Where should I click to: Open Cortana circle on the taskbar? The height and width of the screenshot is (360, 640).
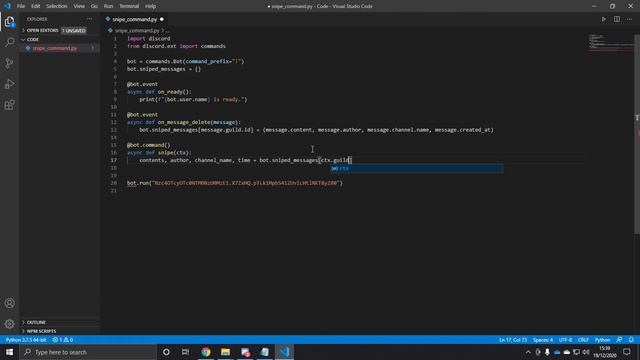[x=166, y=352]
